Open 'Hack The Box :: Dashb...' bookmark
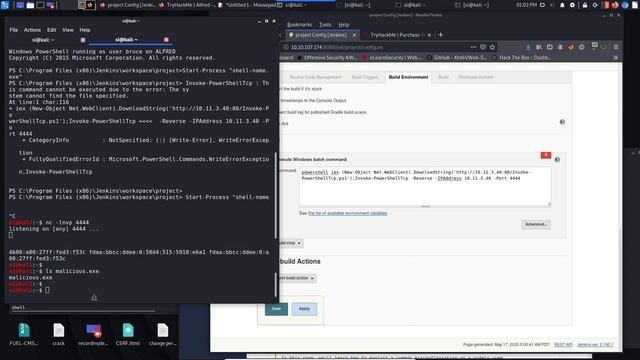Screen dimensions: 640x360 coord(522,58)
